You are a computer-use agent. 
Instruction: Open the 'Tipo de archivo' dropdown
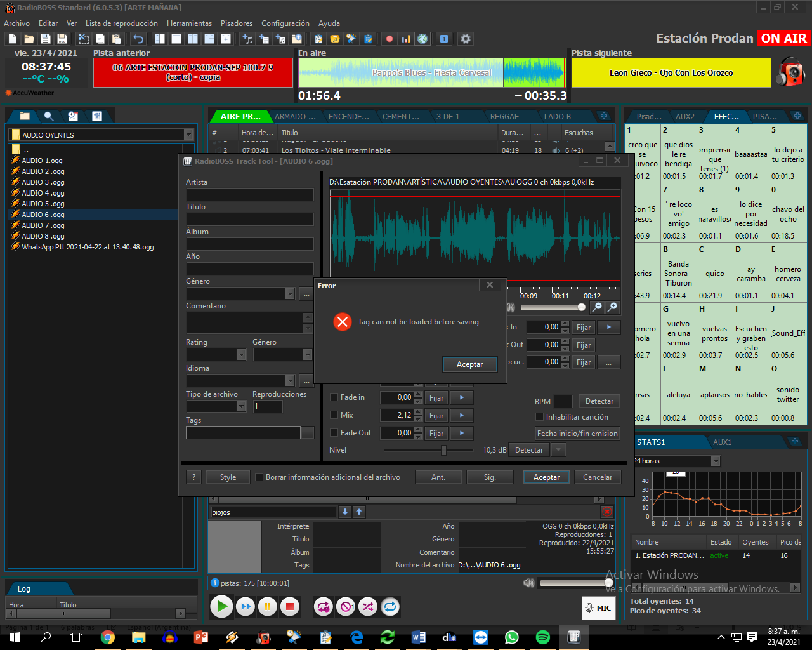241,406
